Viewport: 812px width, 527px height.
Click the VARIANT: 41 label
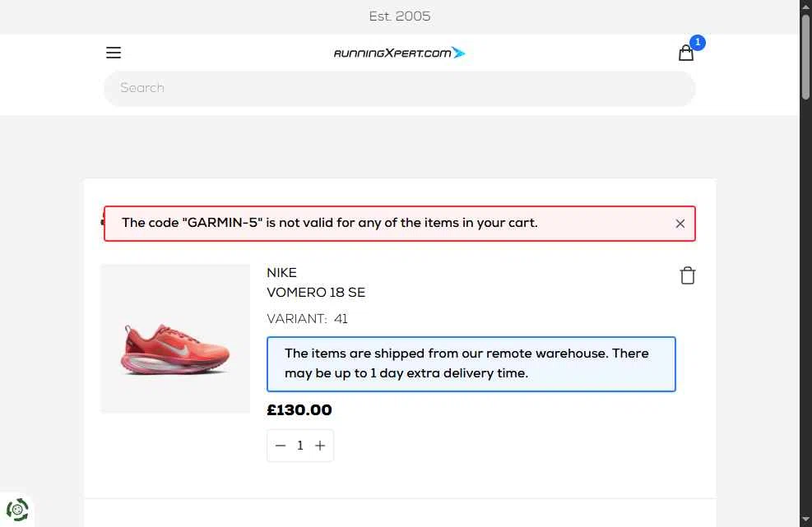tap(307, 319)
